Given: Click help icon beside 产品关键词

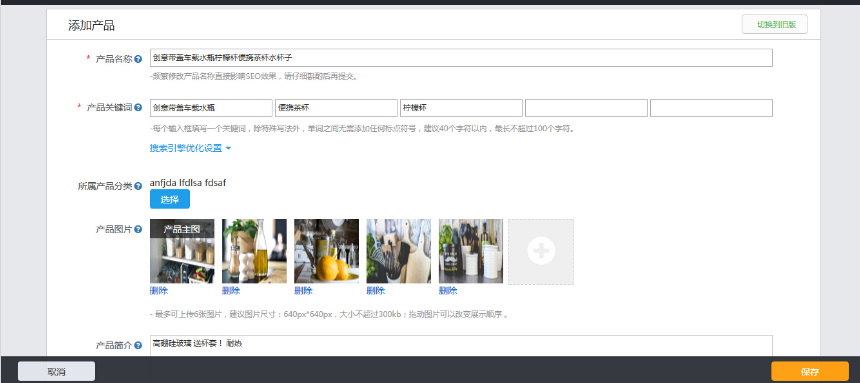Looking at the screenshot, I should click(x=138, y=108).
